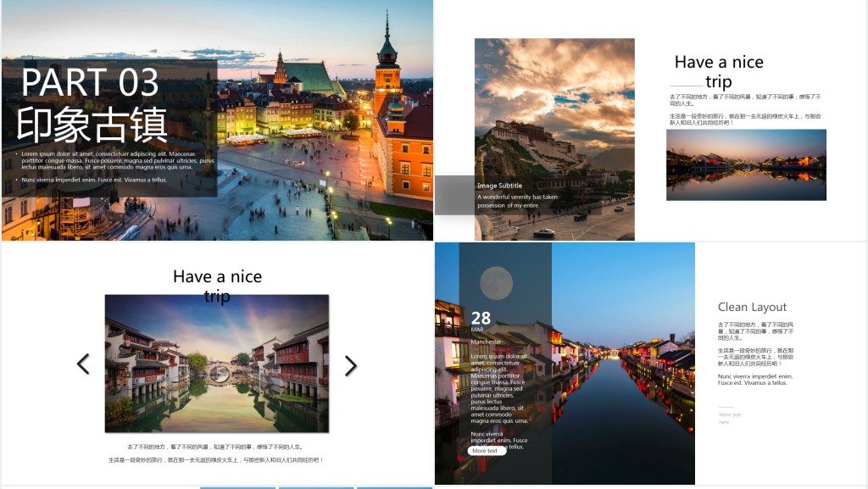Viewport: 868px width, 489px height.
Task: Click the 'Lorem ipsum dolor sit amet' bullet under 印象古镇
Action: pyautogui.click(x=118, y=160)
